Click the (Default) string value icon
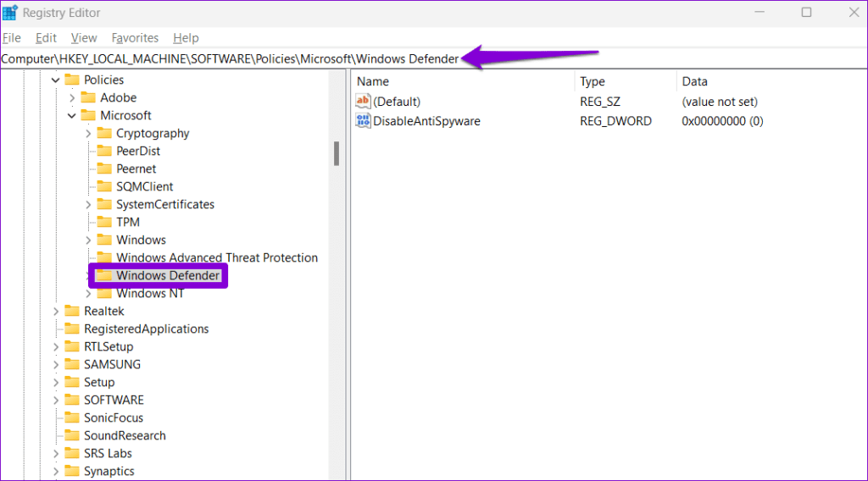The image size is (868, 481). pyautogui.click(x=364, y=102)
